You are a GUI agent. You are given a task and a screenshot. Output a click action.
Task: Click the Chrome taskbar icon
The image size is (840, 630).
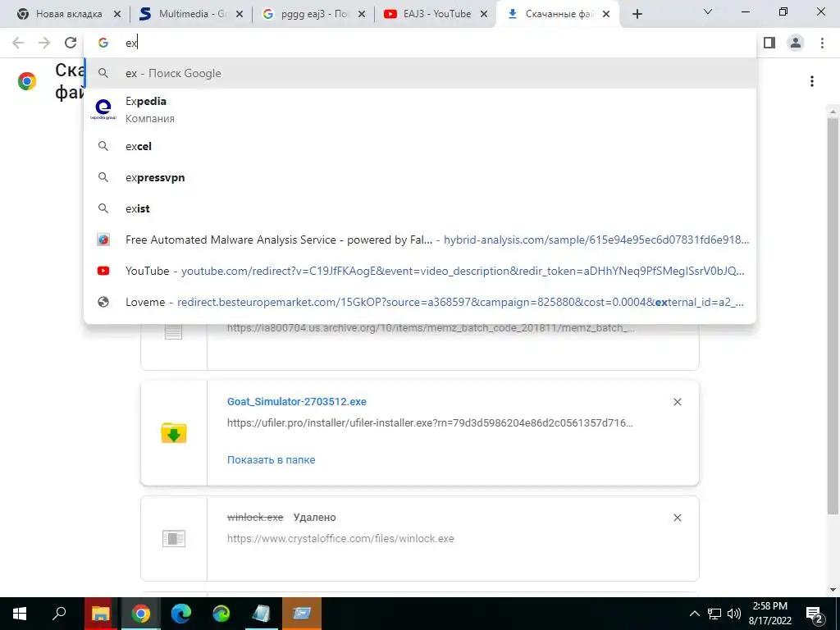pos(140,614)
